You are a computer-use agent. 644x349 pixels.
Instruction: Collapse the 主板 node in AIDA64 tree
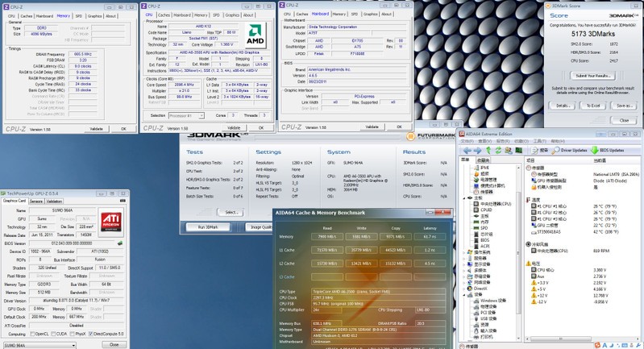(x=465, y=198)
